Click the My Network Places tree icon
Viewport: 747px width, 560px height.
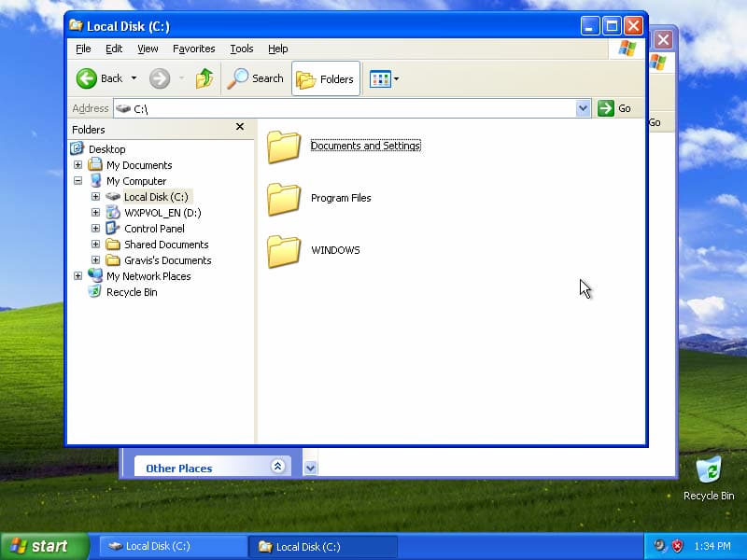pyautogui.click(x=95, y=275)
